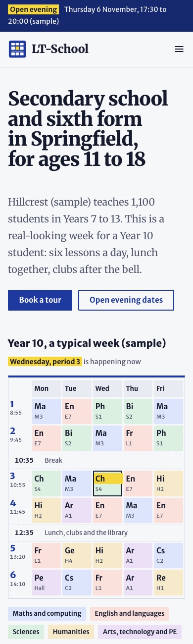Click the Maths and computing legend chip

(x=47, y=614)
